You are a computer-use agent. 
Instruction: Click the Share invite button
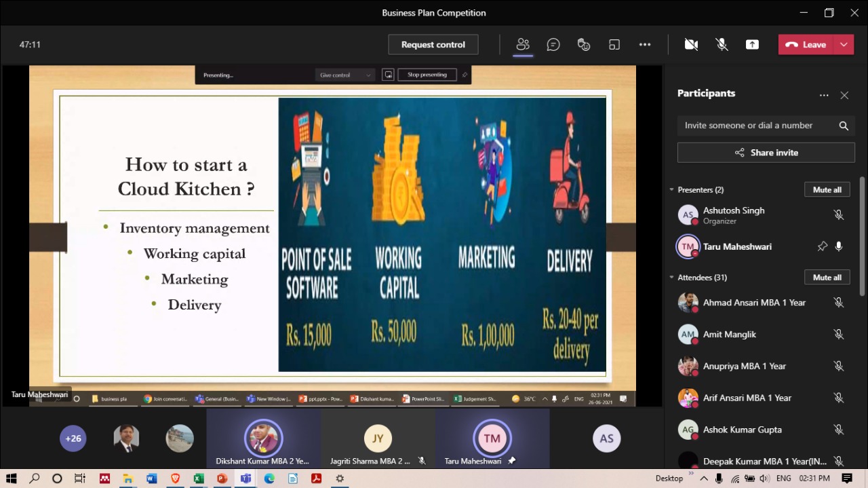pos(766,153)
